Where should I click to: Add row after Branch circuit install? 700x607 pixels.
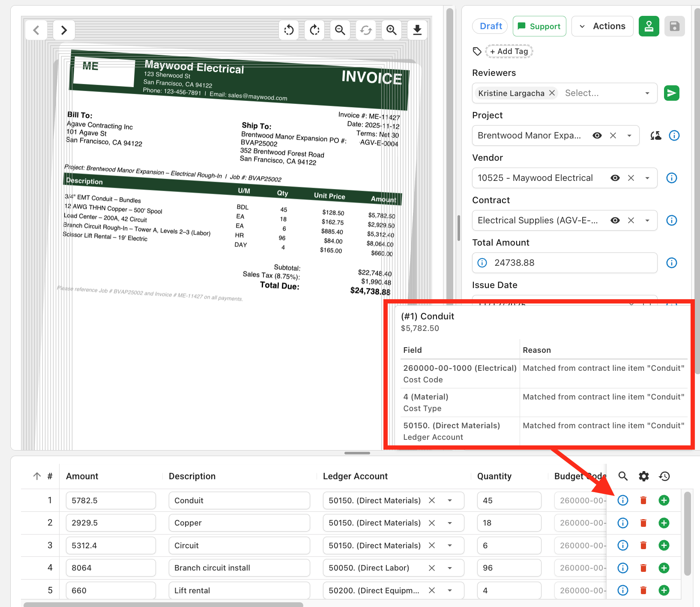pyautogui.click(x=664, y=568)
